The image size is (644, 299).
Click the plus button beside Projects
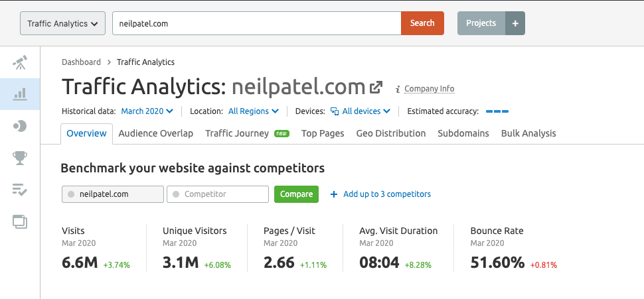(x=515, y=23)
